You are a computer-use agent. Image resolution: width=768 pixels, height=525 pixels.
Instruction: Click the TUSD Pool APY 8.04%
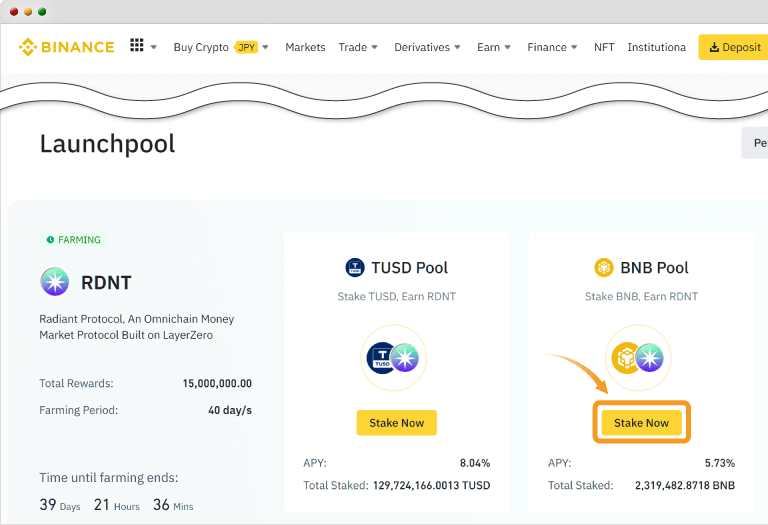point(475,463)
